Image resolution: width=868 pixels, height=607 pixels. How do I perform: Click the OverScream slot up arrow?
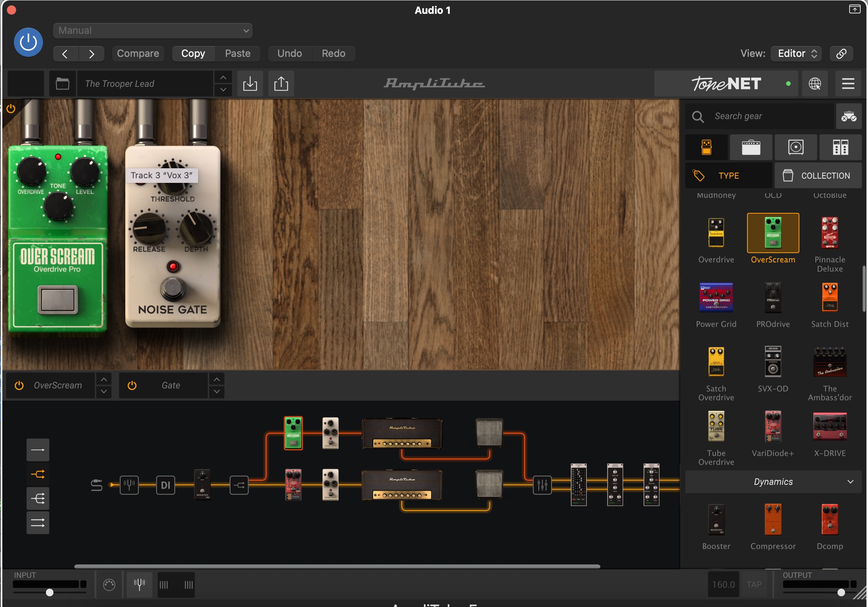coord(104,380)
